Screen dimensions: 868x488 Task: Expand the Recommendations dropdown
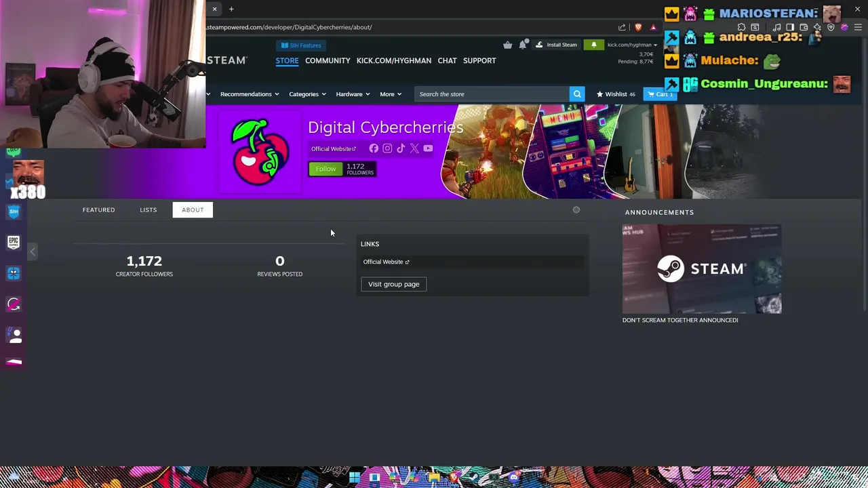(249, 94)
